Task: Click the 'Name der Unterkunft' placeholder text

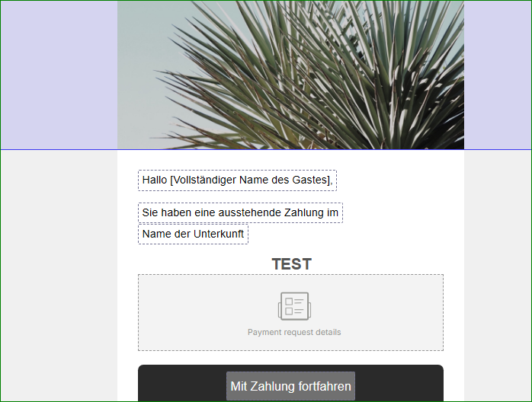Action: click(x=193, y=234)
